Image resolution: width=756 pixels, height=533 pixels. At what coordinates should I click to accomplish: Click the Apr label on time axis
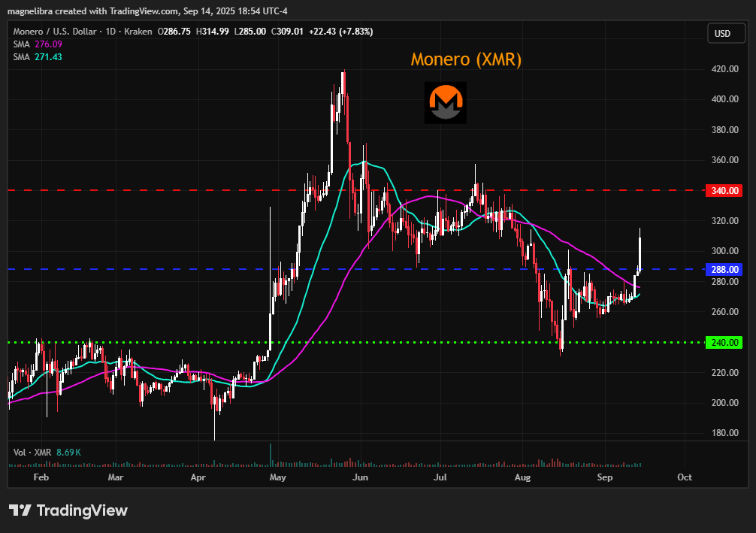click(x=198, y=477)
